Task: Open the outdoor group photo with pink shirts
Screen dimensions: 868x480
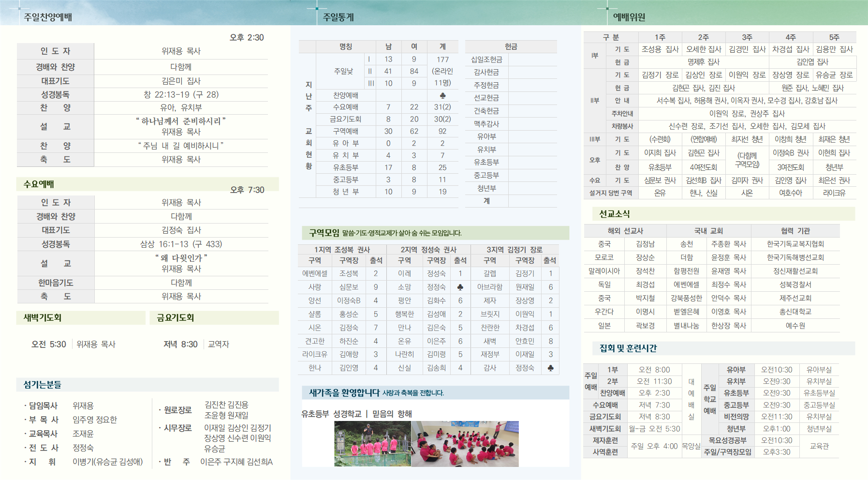Action: (372, 444)
